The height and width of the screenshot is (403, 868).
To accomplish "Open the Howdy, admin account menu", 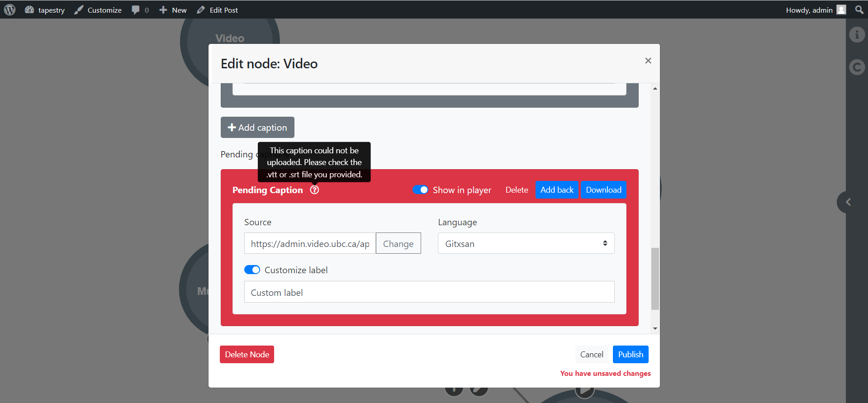I will coord(816,10).
